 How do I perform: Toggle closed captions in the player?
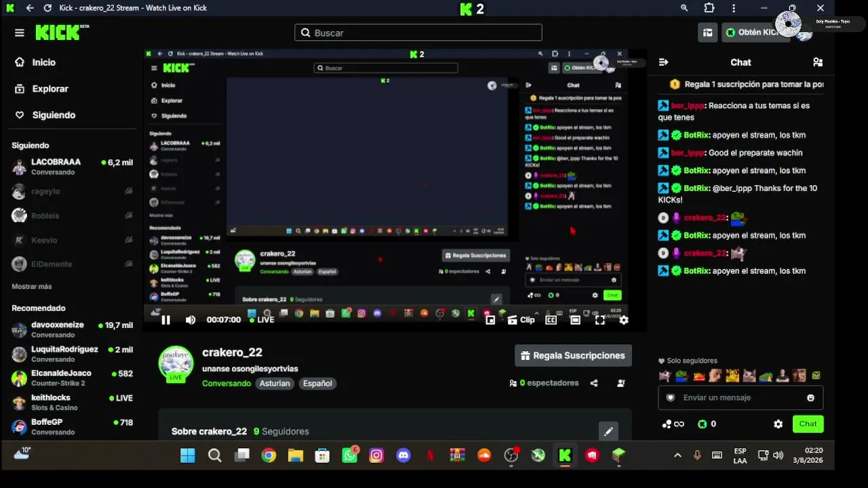click(551, 320)
